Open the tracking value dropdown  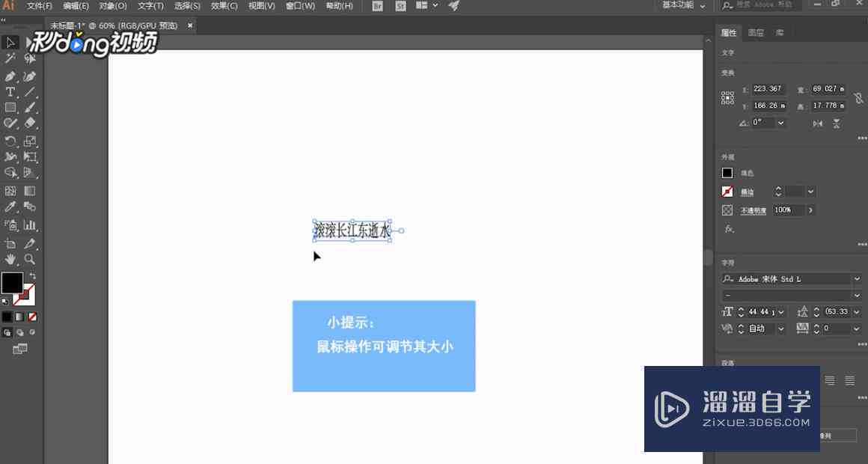click(857, 329)
